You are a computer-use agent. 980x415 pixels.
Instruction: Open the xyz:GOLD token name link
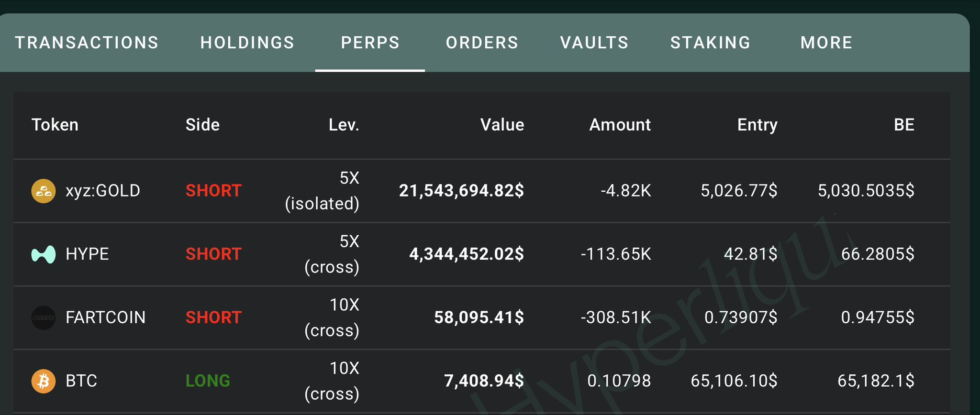[103, 191]
